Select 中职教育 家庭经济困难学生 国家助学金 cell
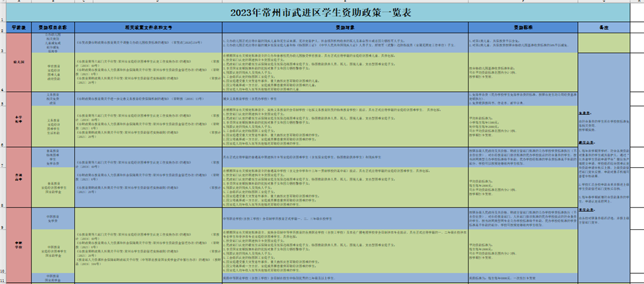The height and width of the screenshot is (284, 644). coord(53,251)
